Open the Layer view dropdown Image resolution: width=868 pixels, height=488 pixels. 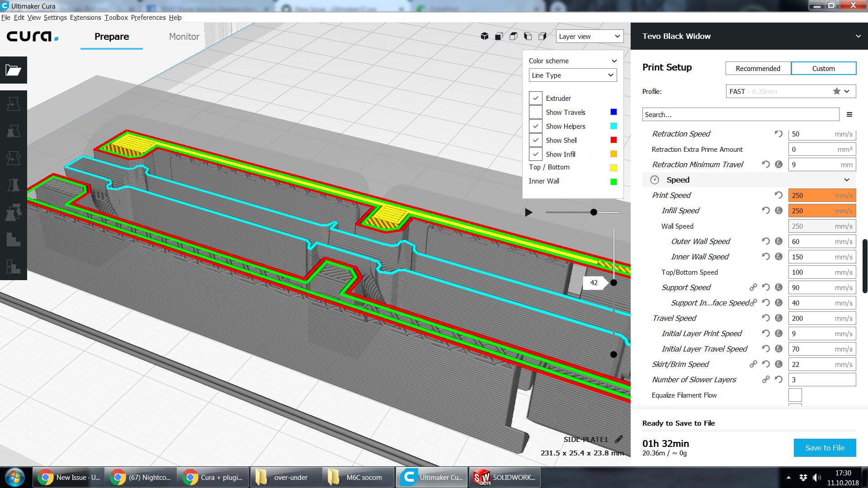pyautogui.click(x=590, y=36)
